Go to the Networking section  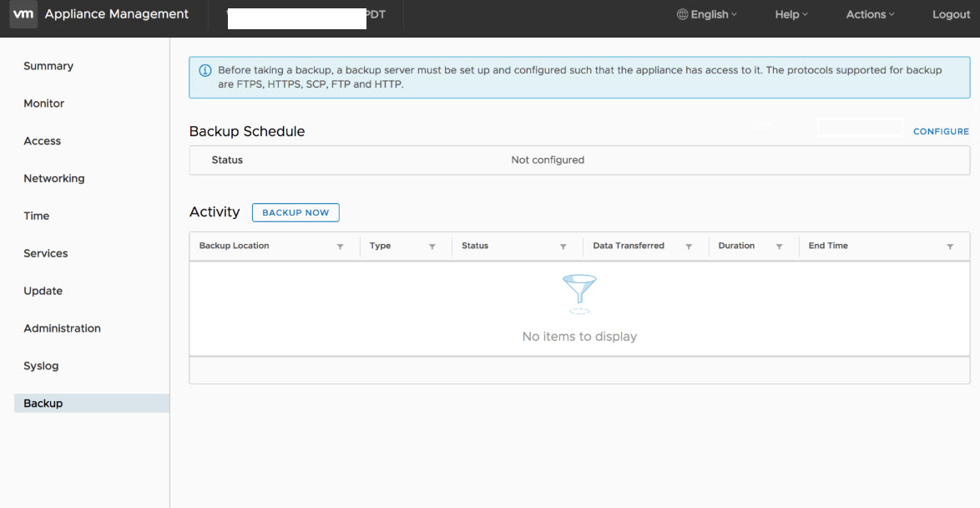[x=54, y=179]
